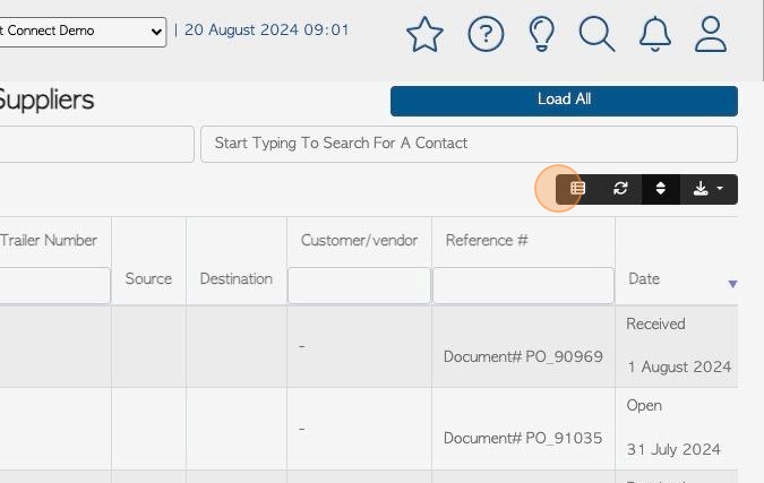
Task: Click the Trailer Number filter box
Action: 55,285
